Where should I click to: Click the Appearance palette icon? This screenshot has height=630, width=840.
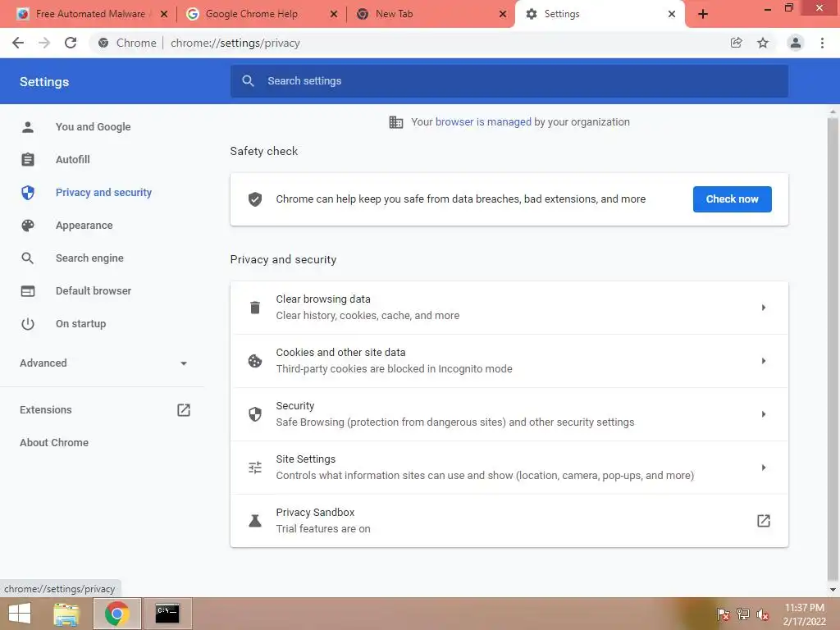(28, 226)
